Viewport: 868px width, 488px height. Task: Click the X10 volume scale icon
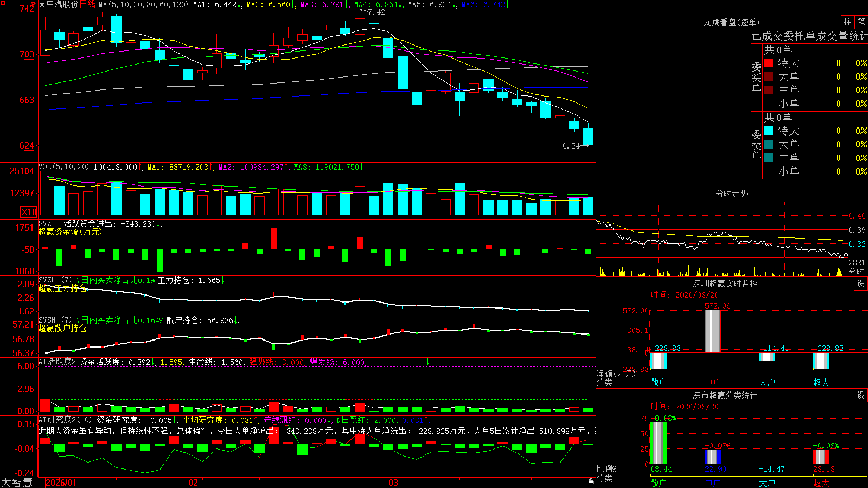point(28,212)
